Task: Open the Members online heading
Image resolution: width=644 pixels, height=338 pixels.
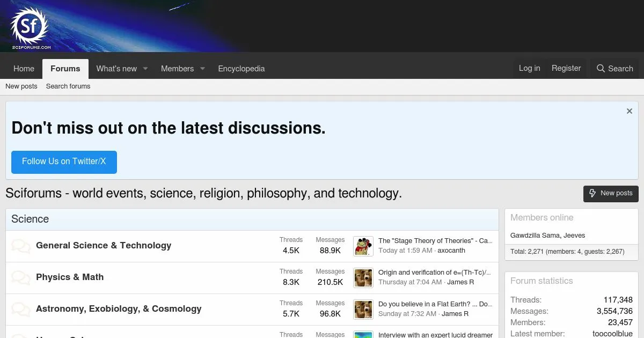Action: [x=541, y=217]
